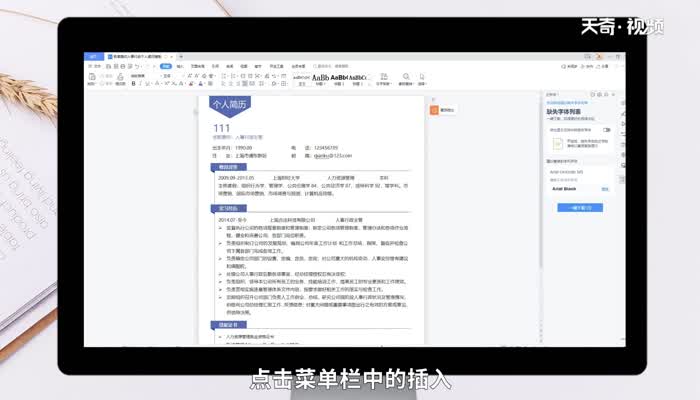This screenshot has width=700, height=400.
Task: Apply numbered list
Action: 233,76
